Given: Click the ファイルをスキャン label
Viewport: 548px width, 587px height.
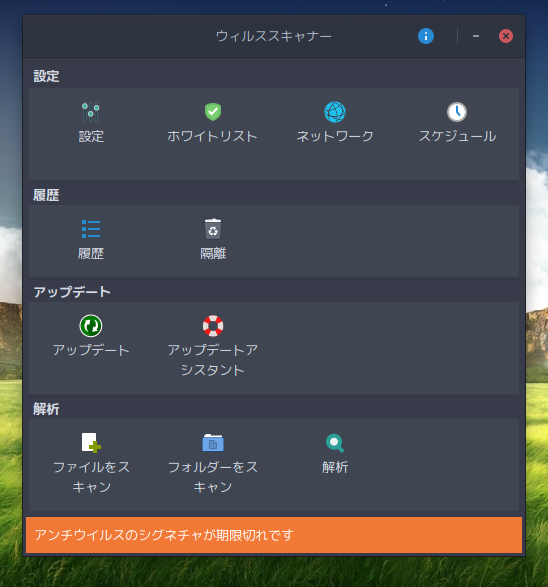Looking at the screenshot, I should pos(91,477).
